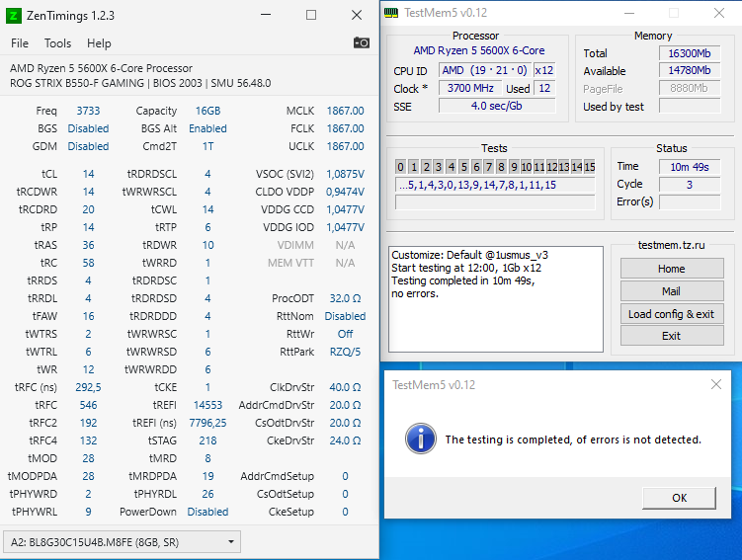Click the Clock 3700 MHz field
Screen dimensions: 742x560
(470, 88)
